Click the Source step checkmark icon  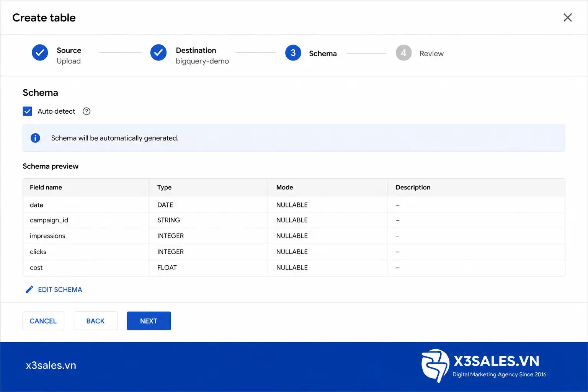40,53
